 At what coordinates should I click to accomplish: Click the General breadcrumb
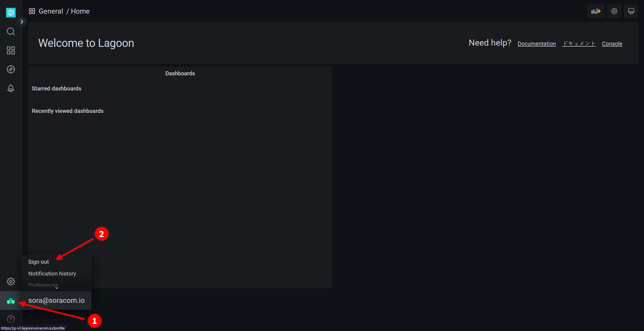[51, 11]
